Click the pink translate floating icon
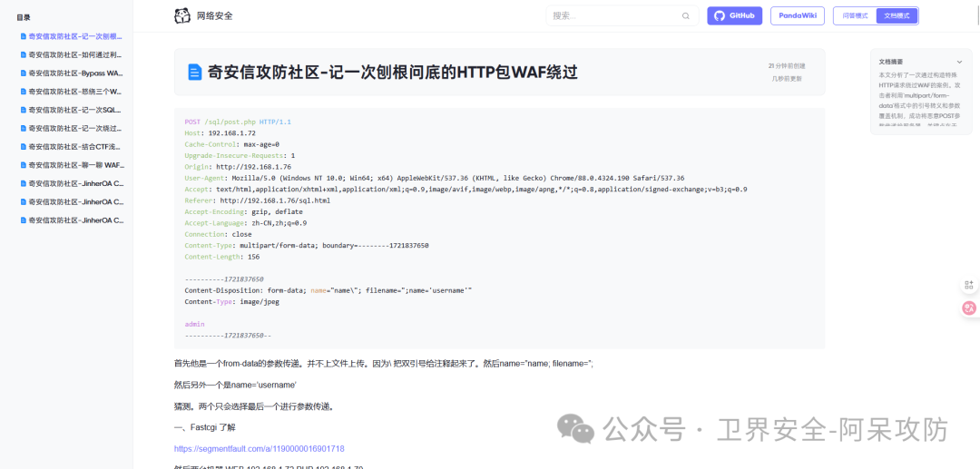This screenshot has width=980, height=469. click(969, 308)
